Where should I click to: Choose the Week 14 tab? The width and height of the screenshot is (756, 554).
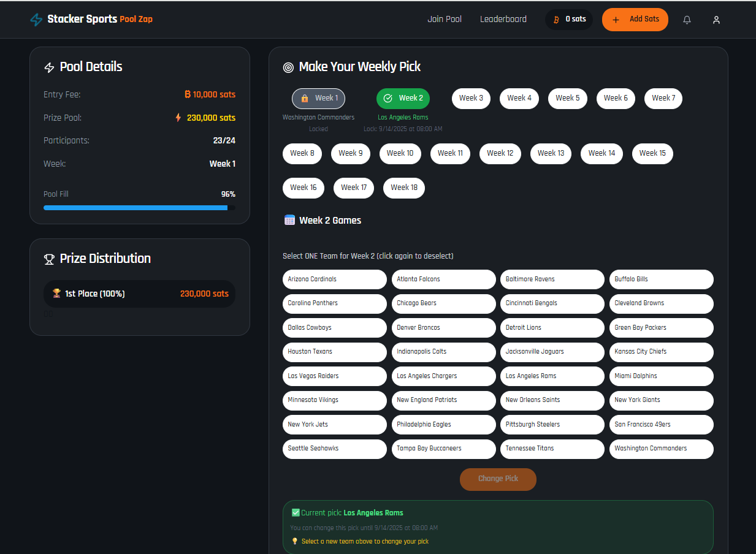(x=602, y=153)
